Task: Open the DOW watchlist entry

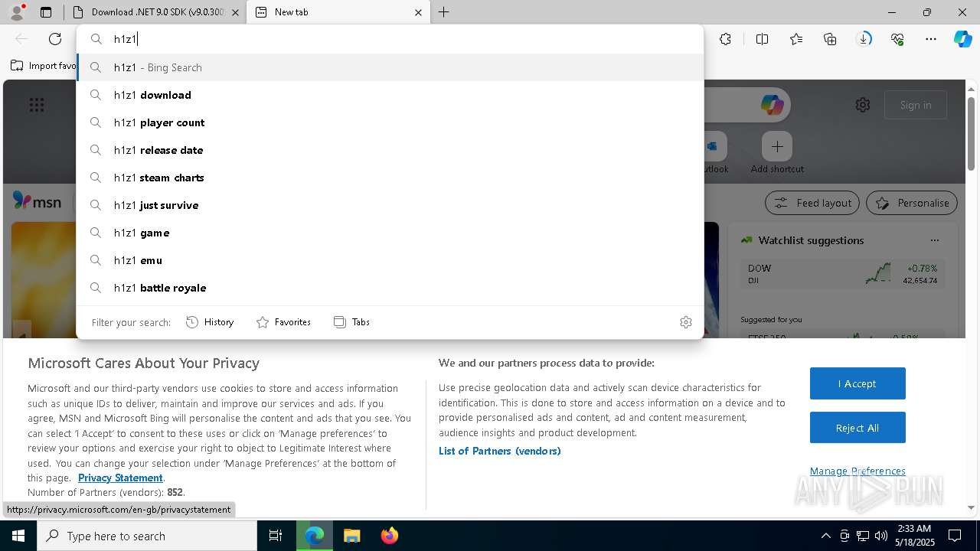Action: point(842,274)
